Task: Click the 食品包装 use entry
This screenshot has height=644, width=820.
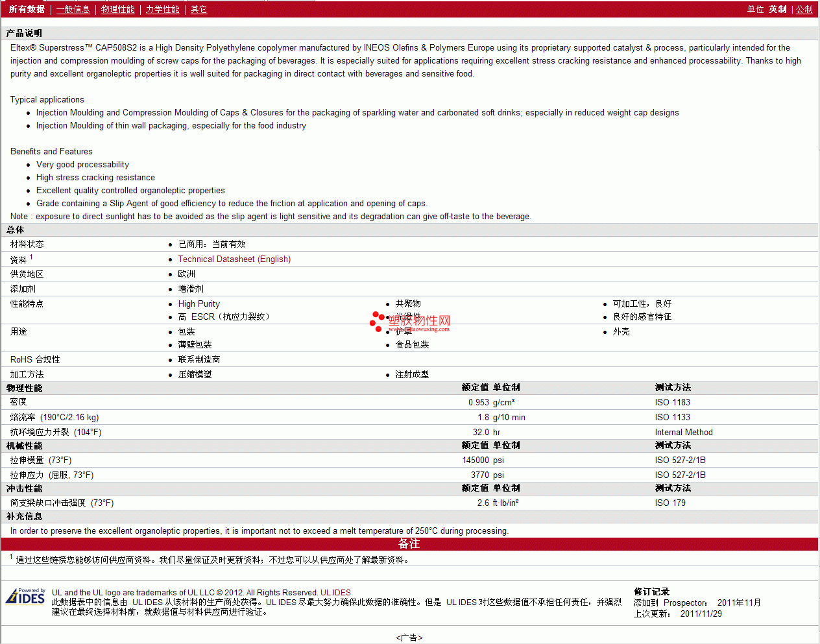Action: pyautogui.click(x=413, y=344)
